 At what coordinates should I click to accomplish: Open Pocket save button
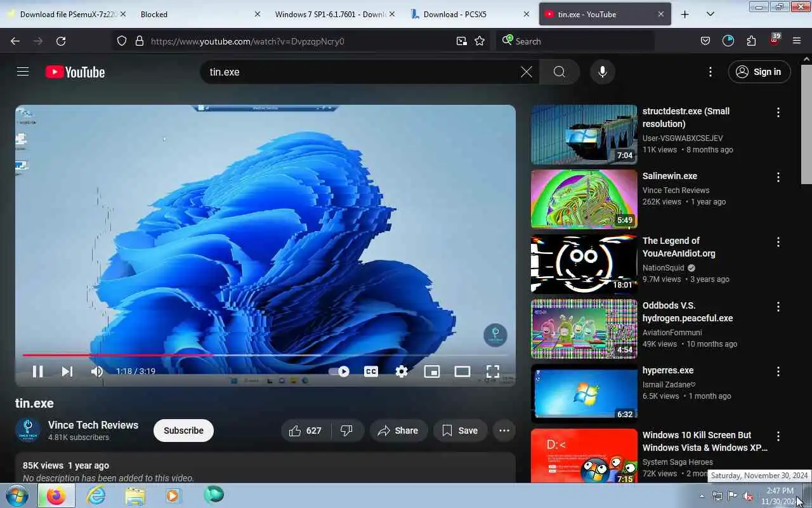pos(705,41)
